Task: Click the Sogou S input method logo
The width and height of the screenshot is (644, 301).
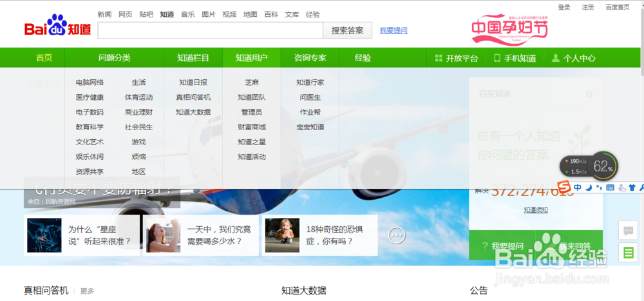Action: coord(565,187)
